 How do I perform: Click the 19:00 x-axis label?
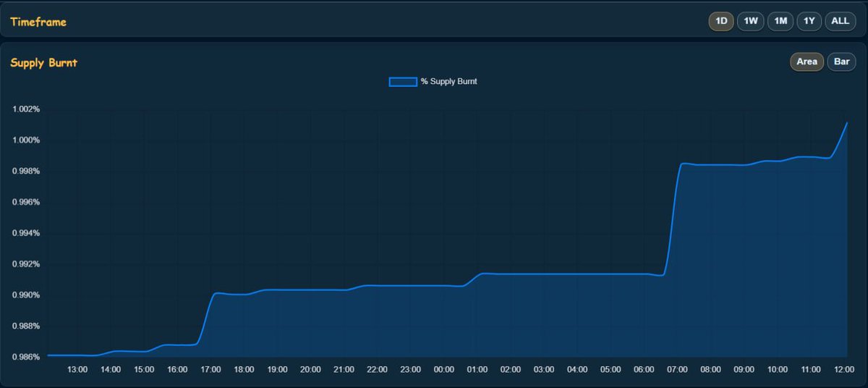pyautogui.click(x=277, y=370)
